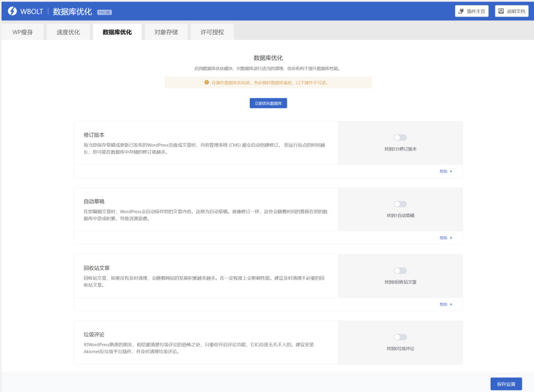This screenshot has width=534, height=392.
Task: Enable the 自动草稿 cleanup switch
Action: (x=400, y=204)
